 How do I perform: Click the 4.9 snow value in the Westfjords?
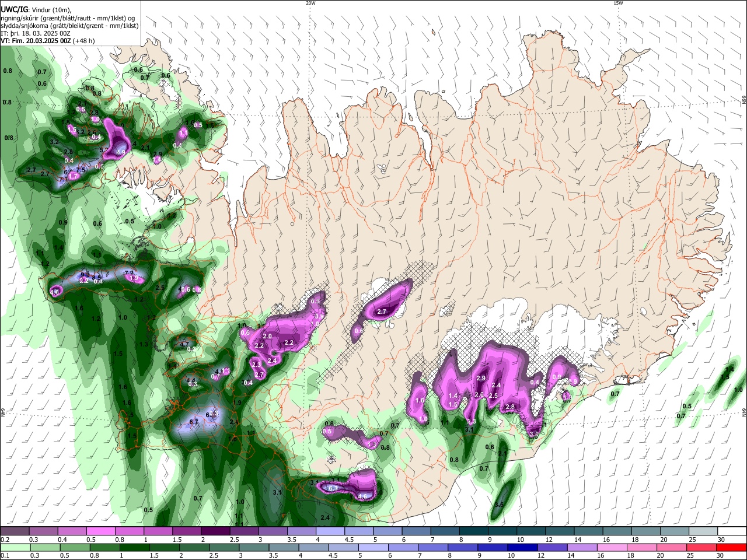click(121, 152)
